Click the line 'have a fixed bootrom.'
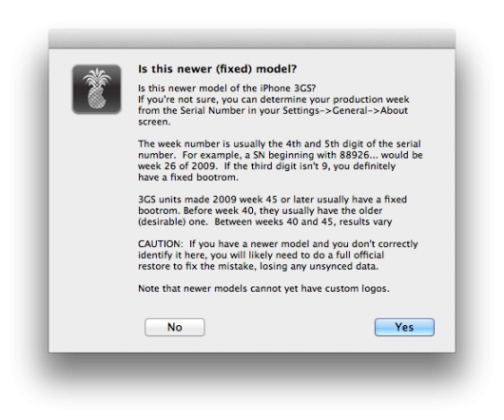 pos(188,178)
